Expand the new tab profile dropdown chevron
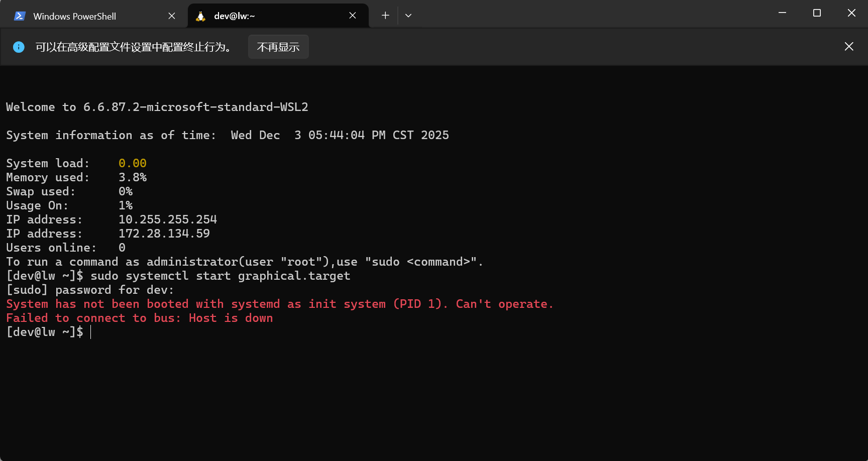868x461 pixels. [408, 16]
